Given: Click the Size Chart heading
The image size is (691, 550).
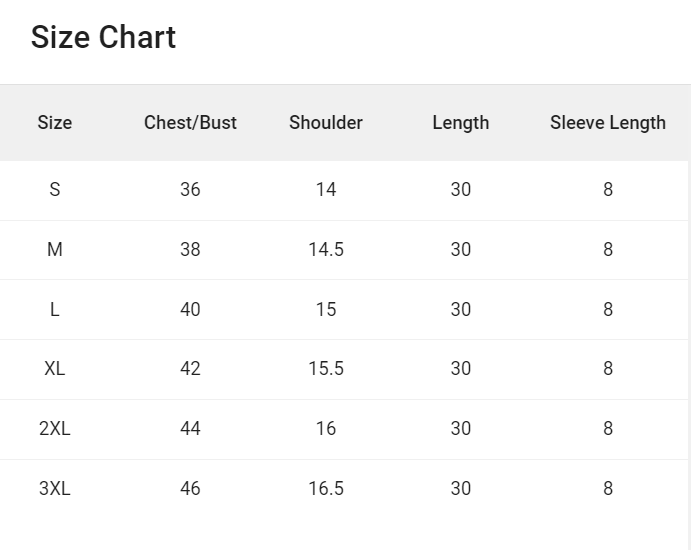Looking at the screenshot, I should pos(103,38).
